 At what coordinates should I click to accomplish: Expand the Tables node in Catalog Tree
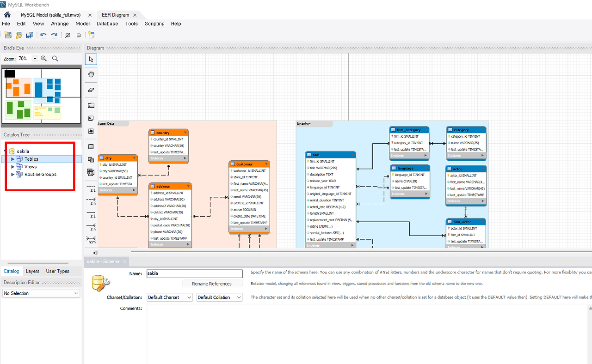pyautogui.click(x=13, y=159)
